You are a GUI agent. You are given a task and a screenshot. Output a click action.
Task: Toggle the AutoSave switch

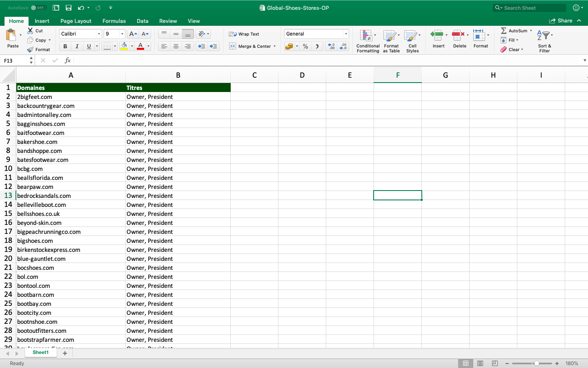click(x=38, y=8)
